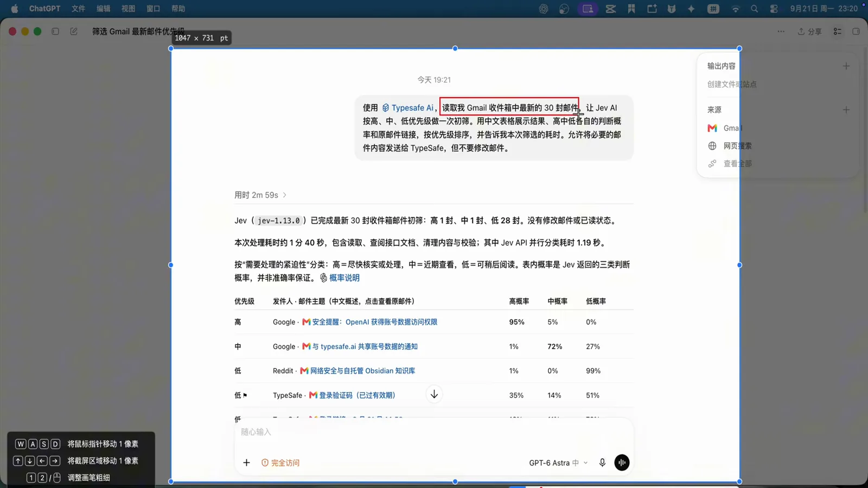Image resolution: width=868 pixels, height=488 pixels.
Task: Click the Wi-Fi icon in menu bar
Action: pyautogui.click(x=736, y=9)
